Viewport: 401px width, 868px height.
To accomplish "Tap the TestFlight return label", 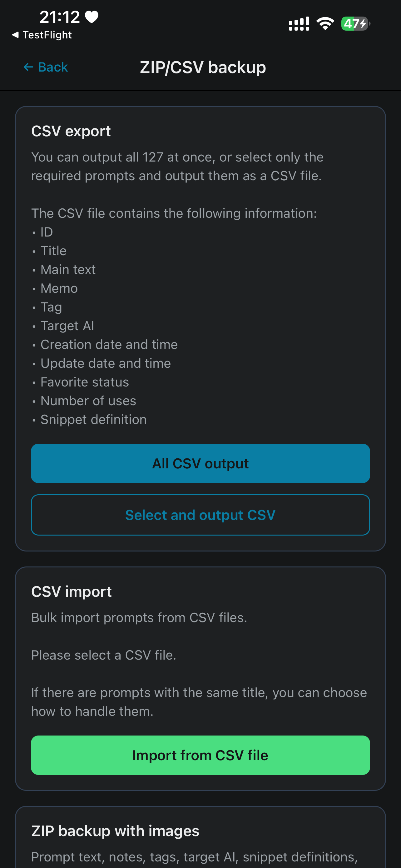I will 47,35.
